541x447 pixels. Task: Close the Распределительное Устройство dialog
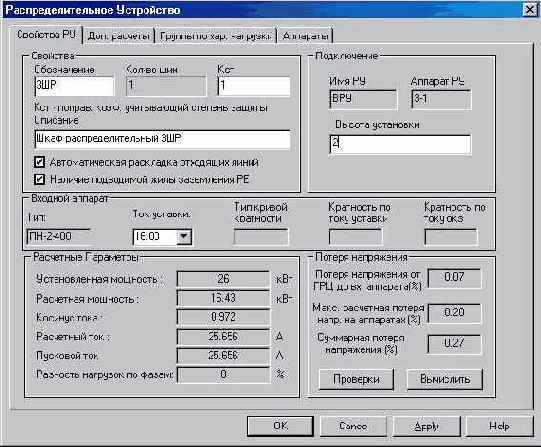click(529, 10)
